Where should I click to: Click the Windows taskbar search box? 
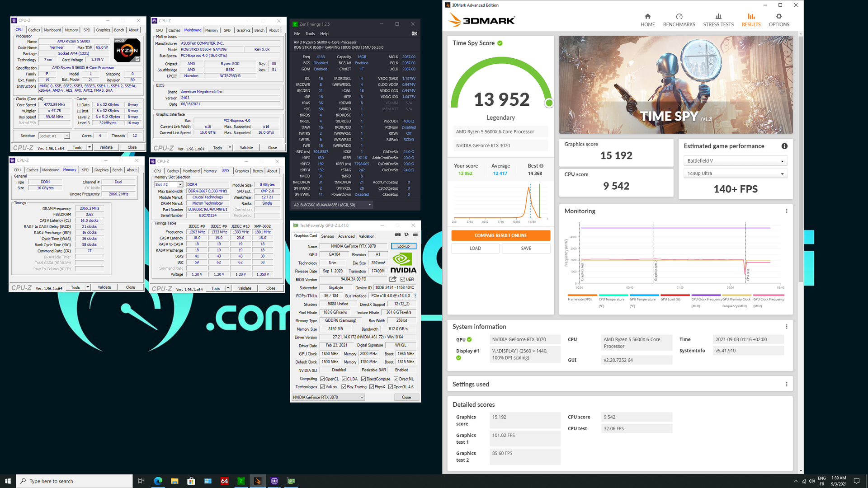(x=75, y=481)
